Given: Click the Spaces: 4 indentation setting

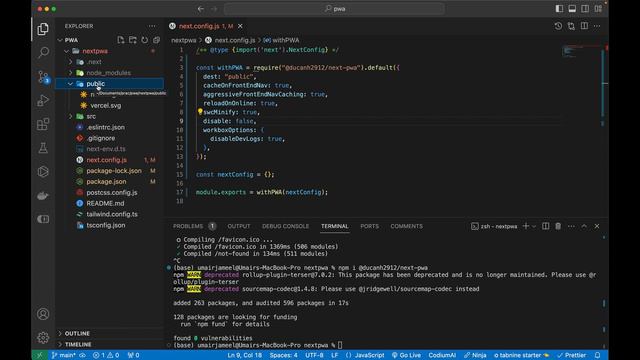Looking at the screenshot, I should [283, 355].
